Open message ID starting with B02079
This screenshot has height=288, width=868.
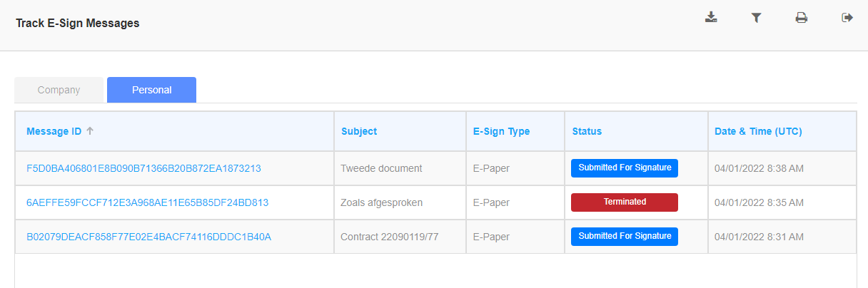pyautogui.click(x=148, y=237)
